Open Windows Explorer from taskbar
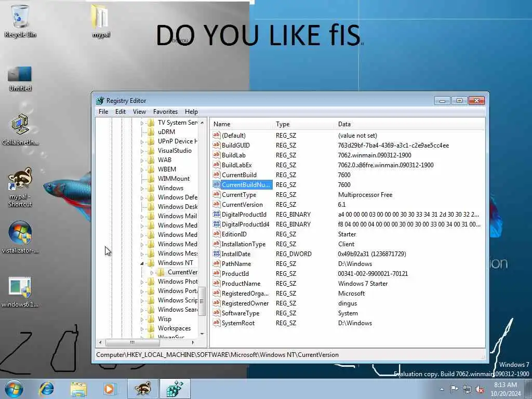The height and width of the screenshot is (399, 532). pos(78,389)
